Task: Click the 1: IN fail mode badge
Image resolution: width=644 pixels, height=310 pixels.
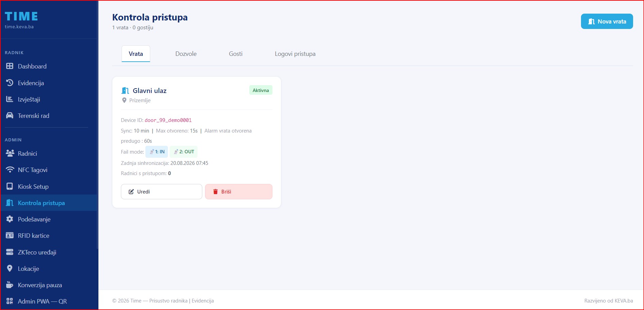Action: 157,152
